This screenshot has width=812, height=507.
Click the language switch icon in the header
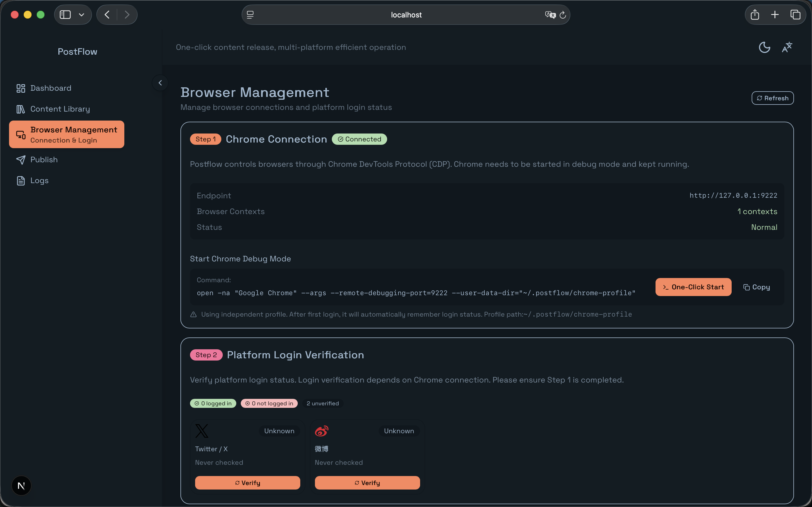(x=787, y=47)
